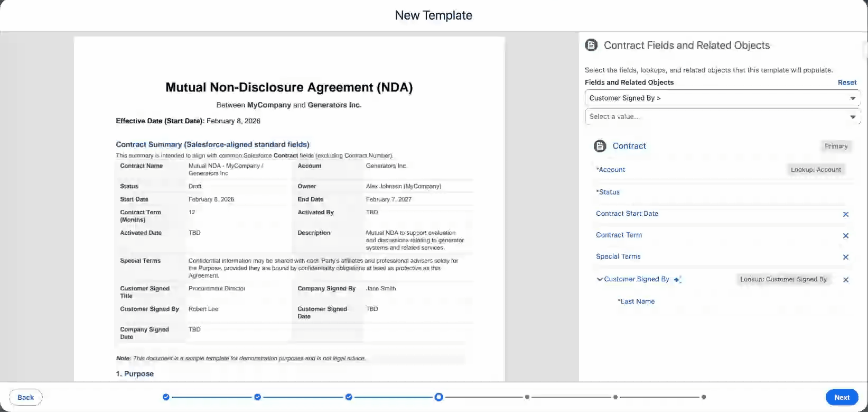Image resolution: width=868 pixels, height=412 pixels.
Task: Click the Contract heading link
Action: point(629,146)
